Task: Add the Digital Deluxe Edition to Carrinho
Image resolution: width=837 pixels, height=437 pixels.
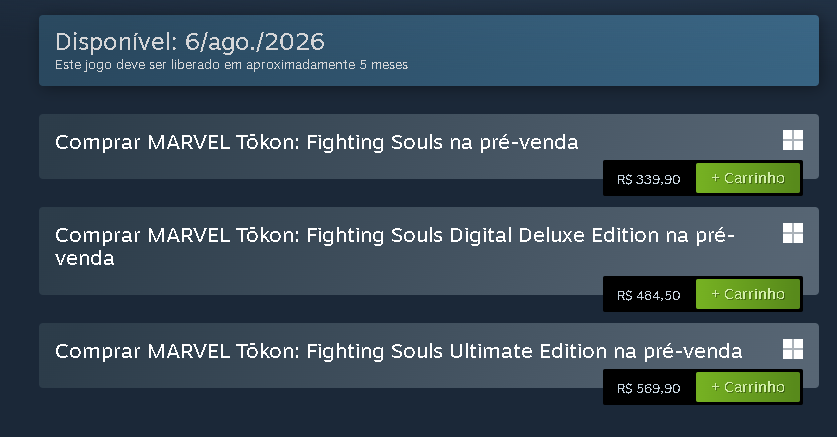Action: (748, 294)
